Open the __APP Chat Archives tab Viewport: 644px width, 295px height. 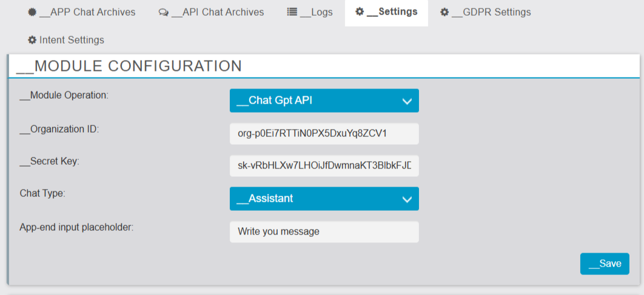[x=87, y=12]
